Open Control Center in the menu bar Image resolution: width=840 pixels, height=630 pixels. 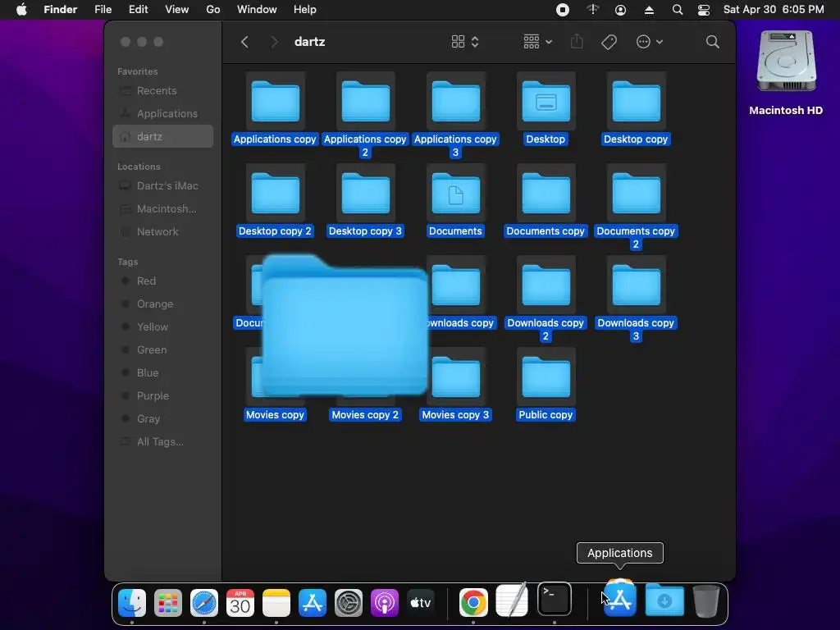(703, 10)
